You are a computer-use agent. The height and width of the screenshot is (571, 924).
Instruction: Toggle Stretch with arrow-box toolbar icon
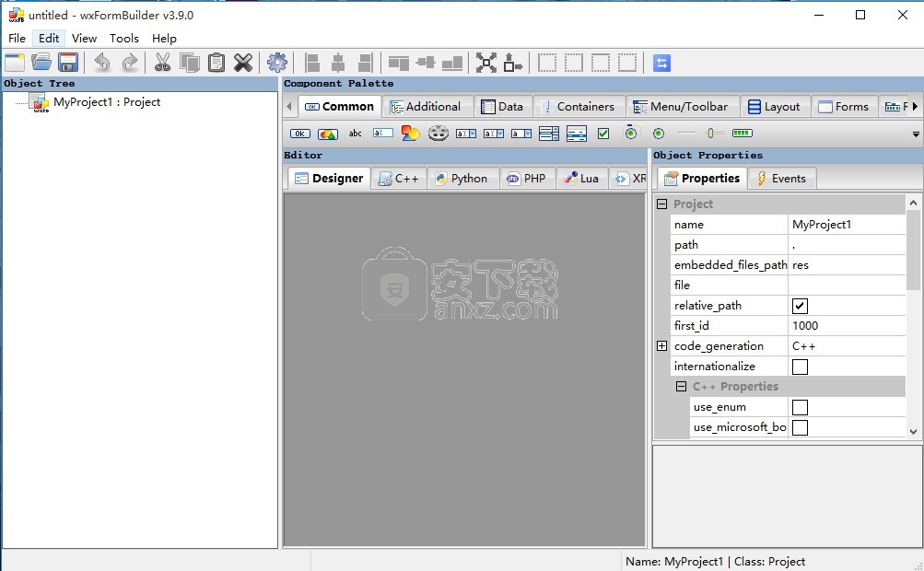[x=513, y=63]
